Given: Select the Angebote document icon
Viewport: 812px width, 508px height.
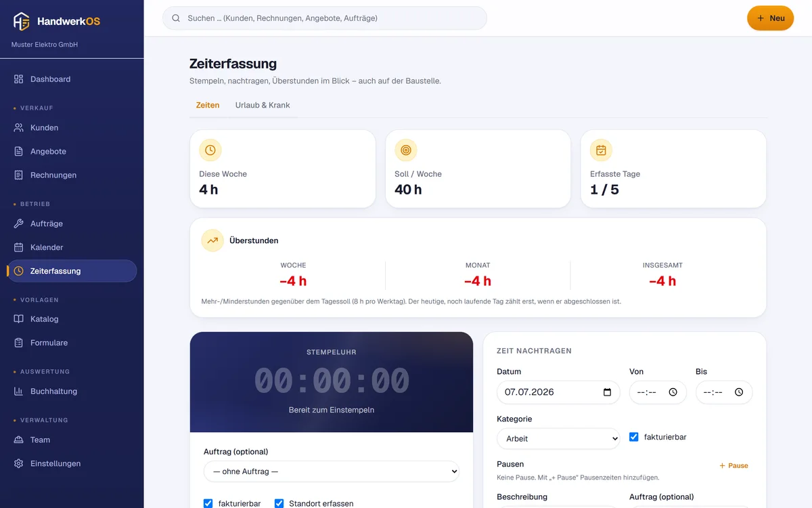Looking at the screenshot, I should pyautogui.click(x=19, y=151).
